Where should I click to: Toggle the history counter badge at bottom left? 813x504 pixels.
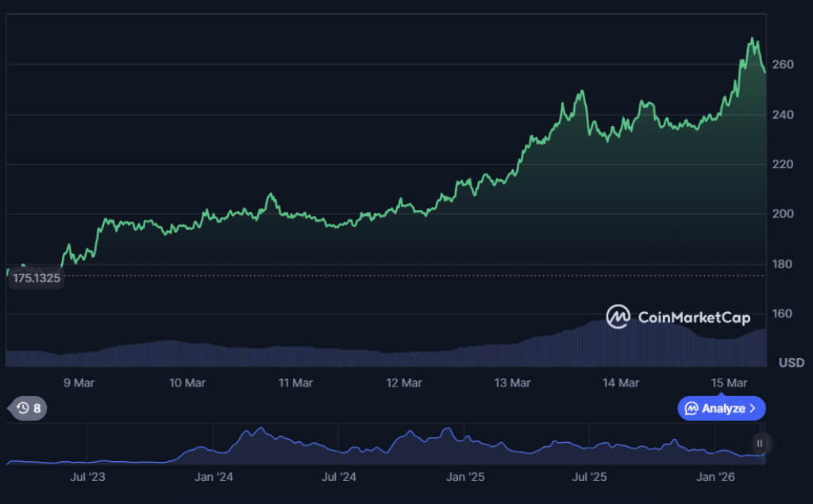click(27, 408)
